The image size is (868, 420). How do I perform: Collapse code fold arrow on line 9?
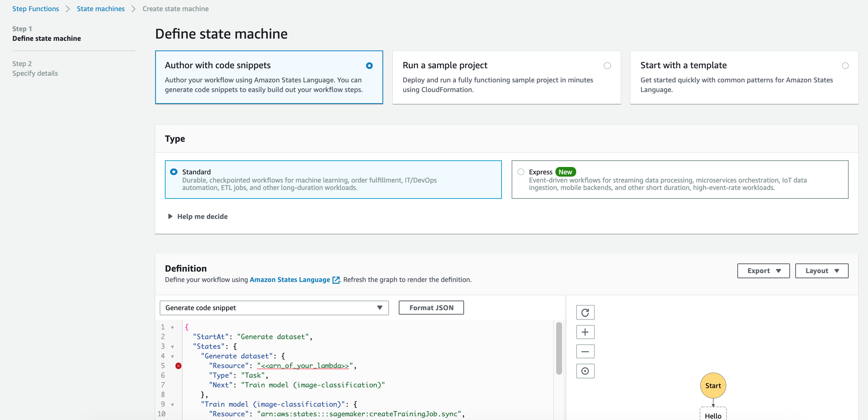tap(172, 404)
